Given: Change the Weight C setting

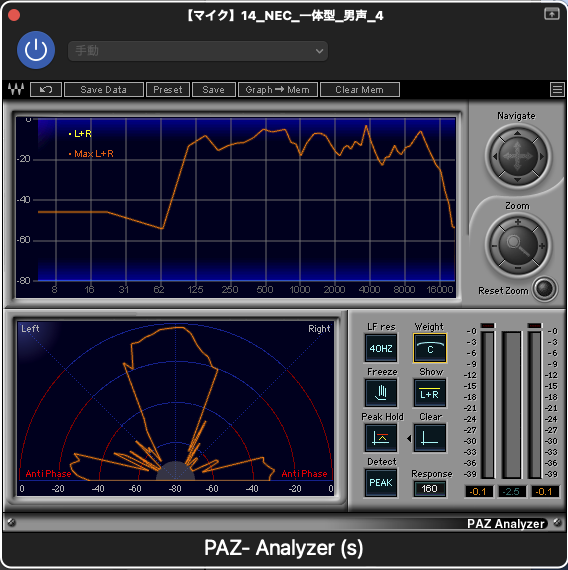Looking at the screenshot, I should (x=430, y=348).
